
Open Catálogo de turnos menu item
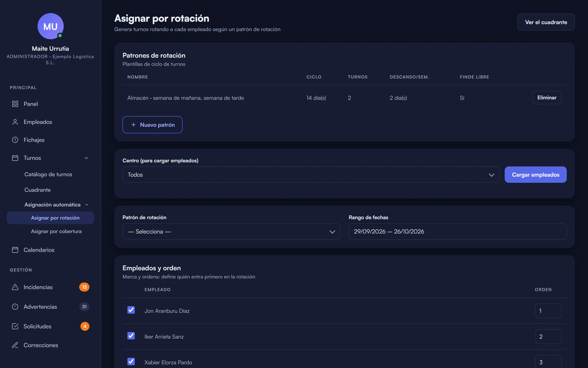[48, 174]
